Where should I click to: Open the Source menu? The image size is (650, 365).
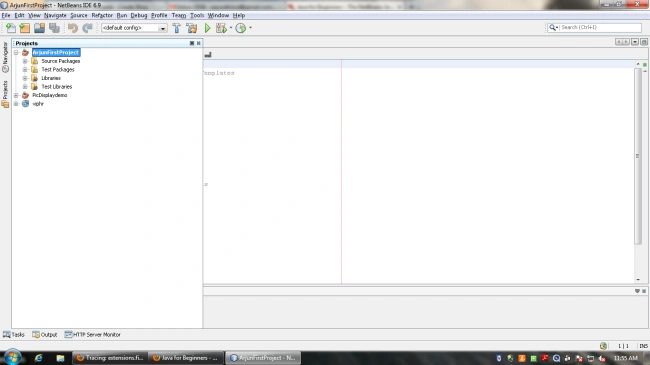click(79, 15)
